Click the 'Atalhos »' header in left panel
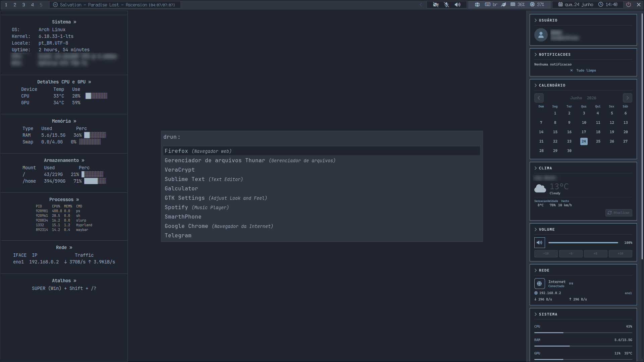644x362 pixels. (64, 281)
